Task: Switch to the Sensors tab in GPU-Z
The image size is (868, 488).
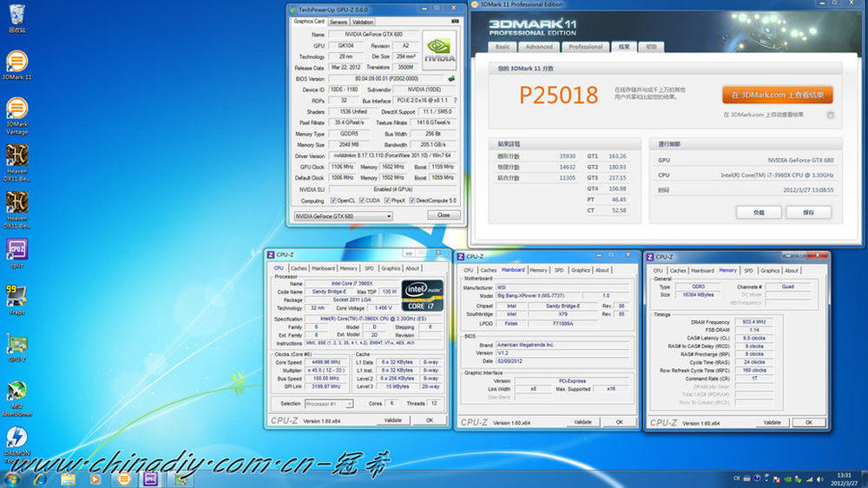Action: click(x=339, y=23)
